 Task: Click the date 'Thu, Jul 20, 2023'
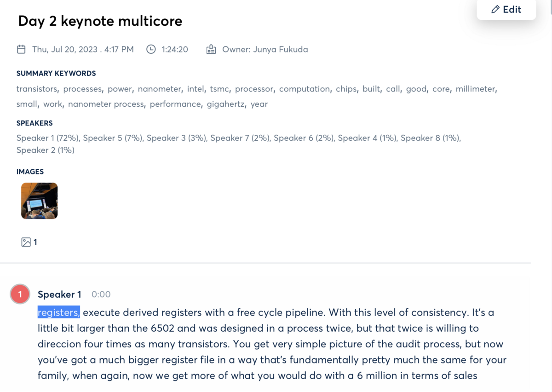[x=65, y=49]
